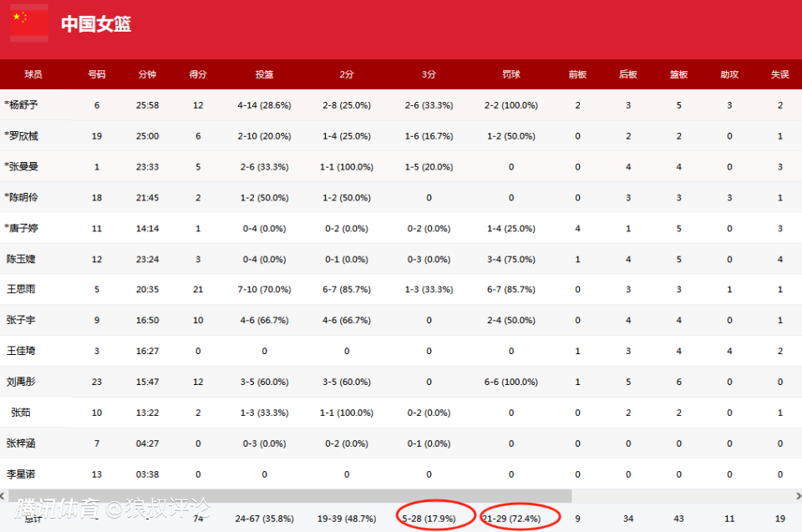Click the China flag icon
The width and height of the screenshot is (802, 532).
click(x=28, y=23)
